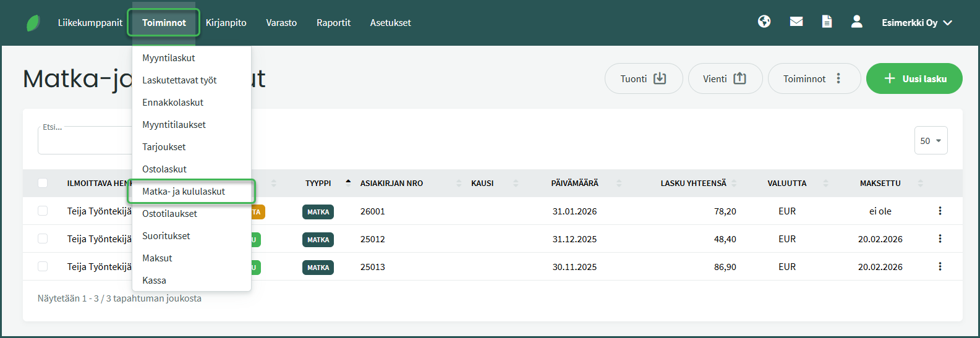Select Matka- ja kululaskut menu entry
980x338 pixels.
tap(184, 192)
